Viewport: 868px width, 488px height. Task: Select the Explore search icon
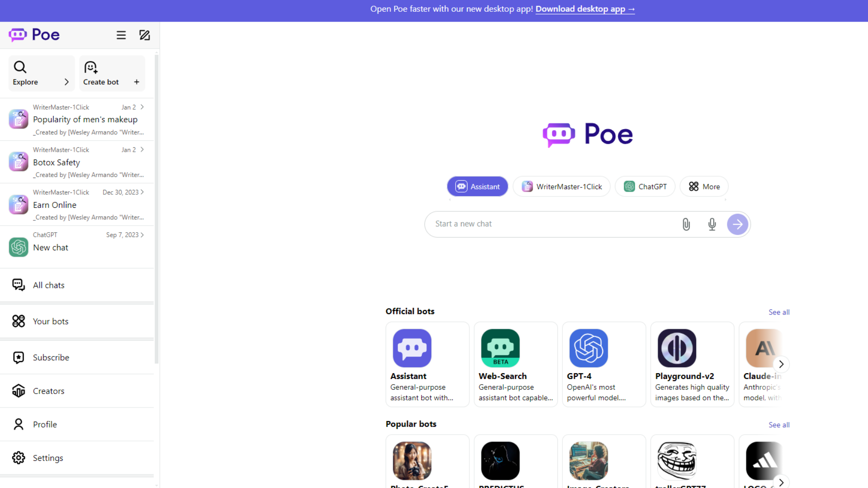pyautogui.click(x=20, y=67)
